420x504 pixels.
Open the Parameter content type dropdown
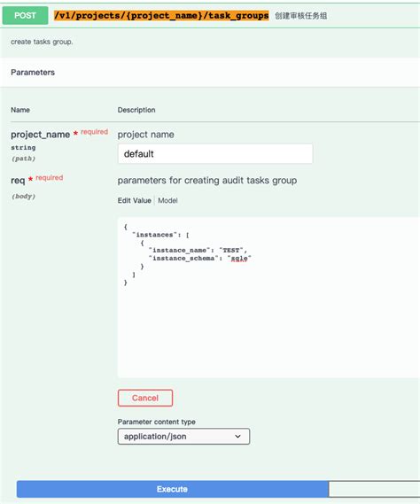[183, 437]
